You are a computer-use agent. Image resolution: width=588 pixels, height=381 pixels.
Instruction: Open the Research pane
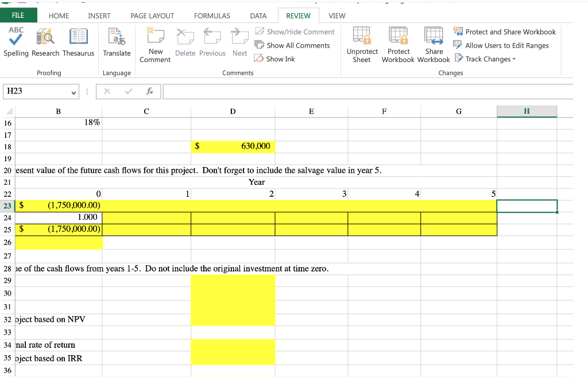click(x=45, y=42)
